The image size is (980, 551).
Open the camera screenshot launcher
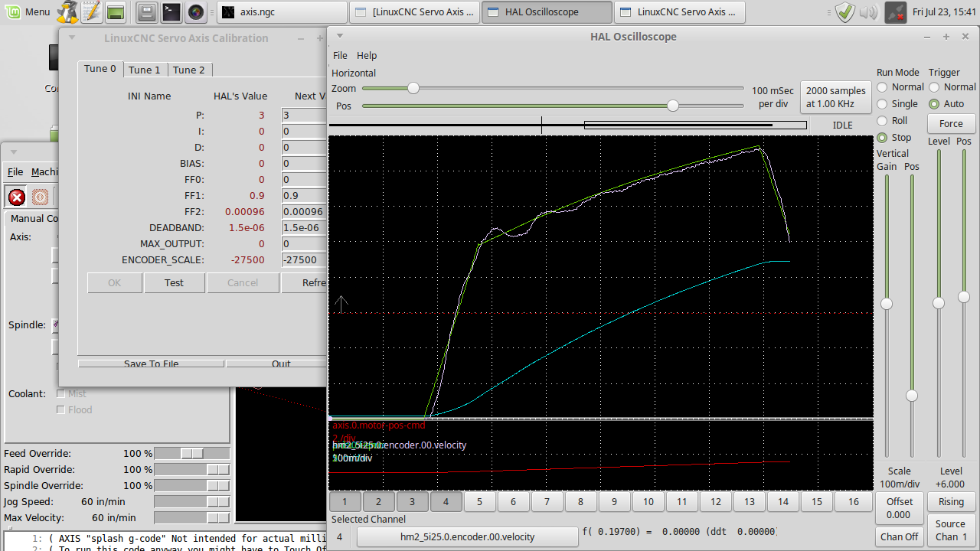tap(195, 11)
